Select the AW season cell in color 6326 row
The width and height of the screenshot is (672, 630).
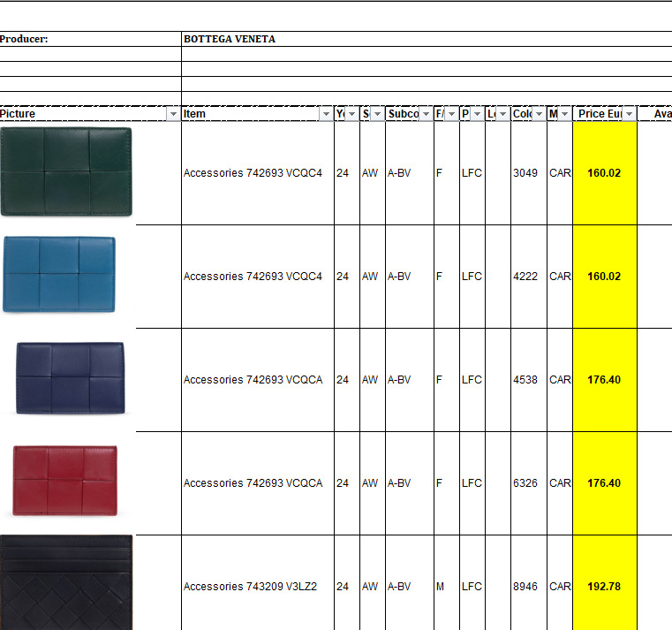[373, 483]
